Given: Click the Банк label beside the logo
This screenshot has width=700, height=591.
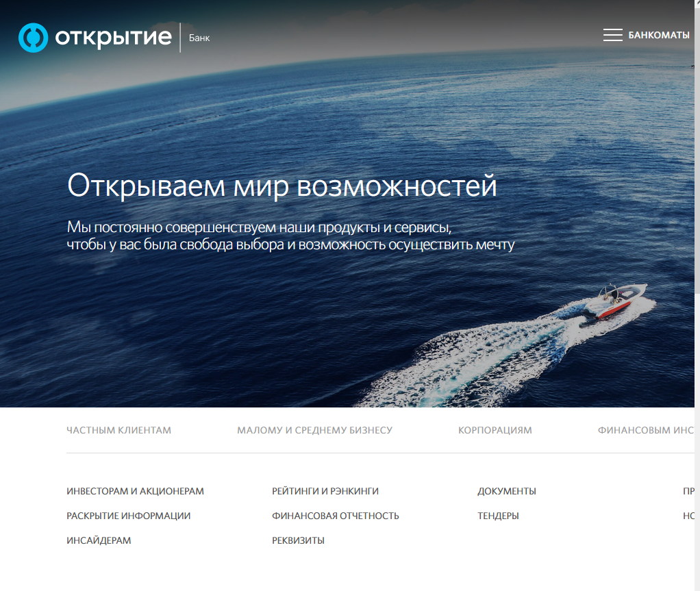Looking at the screenshot, I should 199,38.
